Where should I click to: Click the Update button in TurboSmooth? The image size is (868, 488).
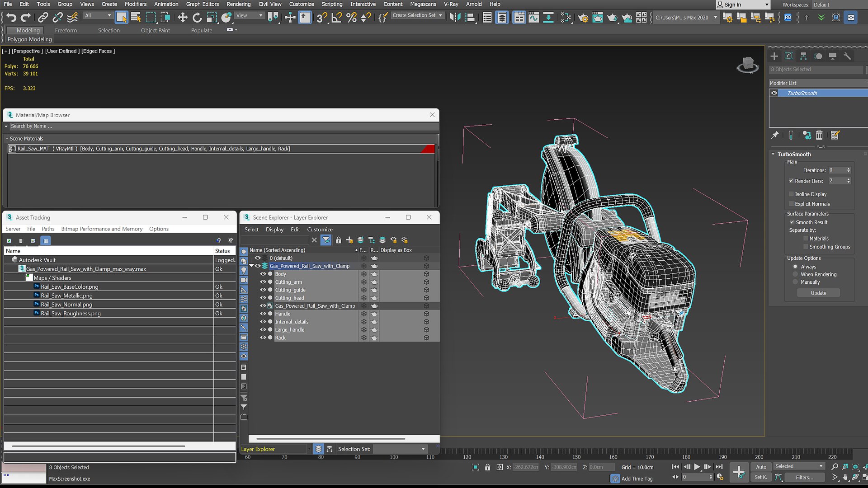point(818,293)
